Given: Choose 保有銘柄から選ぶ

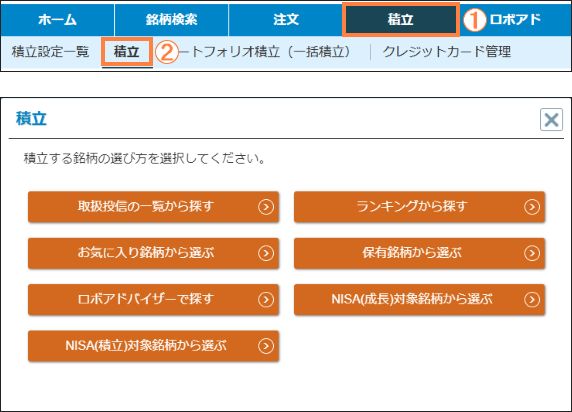Looking at the screenshot, I should (x=420, y=253).
